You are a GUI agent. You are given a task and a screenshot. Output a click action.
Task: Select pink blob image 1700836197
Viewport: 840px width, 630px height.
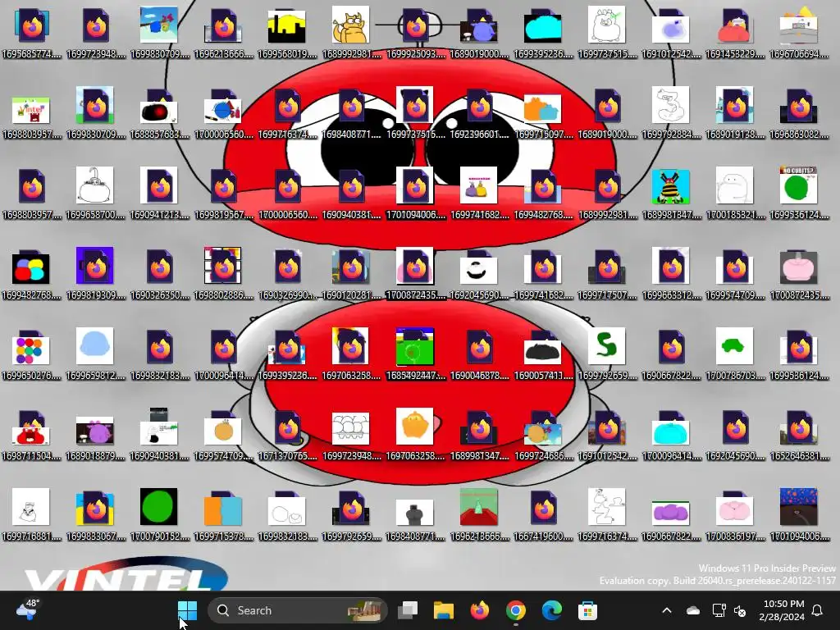pyautogui.click(x=734, y=515)
